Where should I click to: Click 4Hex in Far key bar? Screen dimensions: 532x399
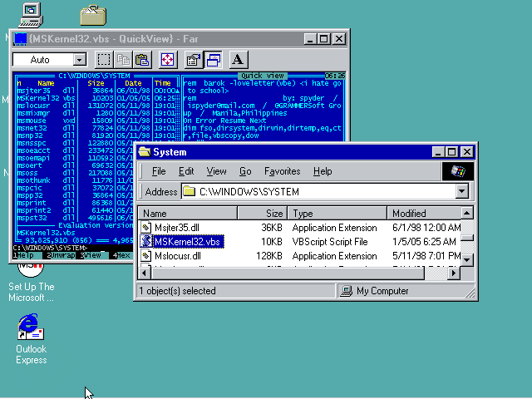(x=121, y=255)
